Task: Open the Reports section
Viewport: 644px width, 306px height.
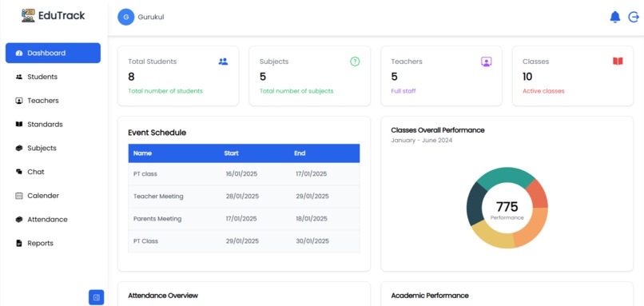Action: click(53, 243)
